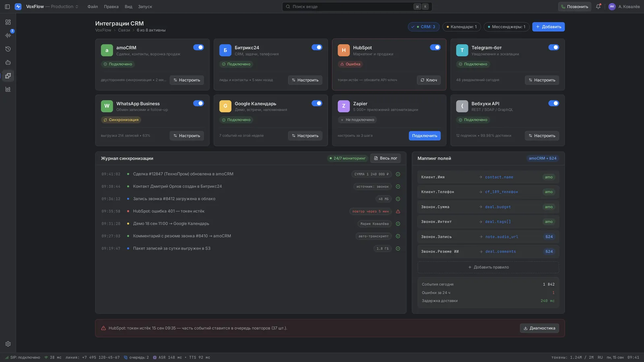Select the integrations puzzle icon in sidebar
Screen dimensions: 644x362
[8, 76]
